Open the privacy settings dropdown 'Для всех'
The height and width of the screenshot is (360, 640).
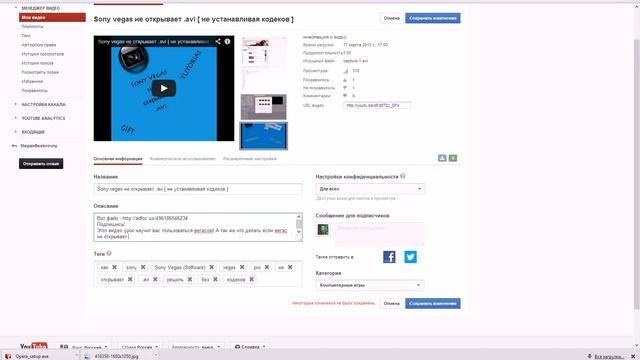(370, 189)
